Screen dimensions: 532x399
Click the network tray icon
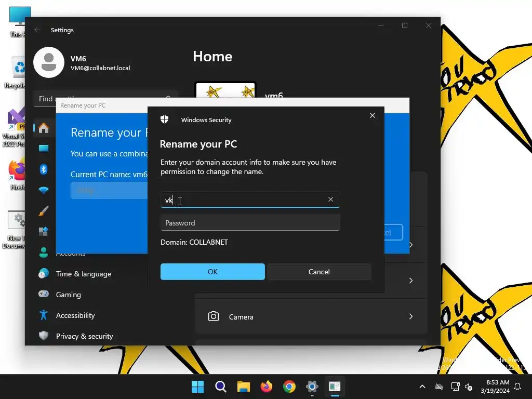pos(455,387)
